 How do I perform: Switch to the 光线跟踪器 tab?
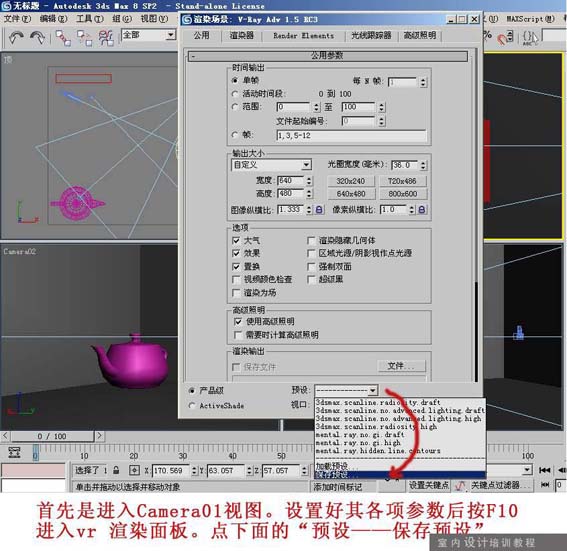coord(371,35)
